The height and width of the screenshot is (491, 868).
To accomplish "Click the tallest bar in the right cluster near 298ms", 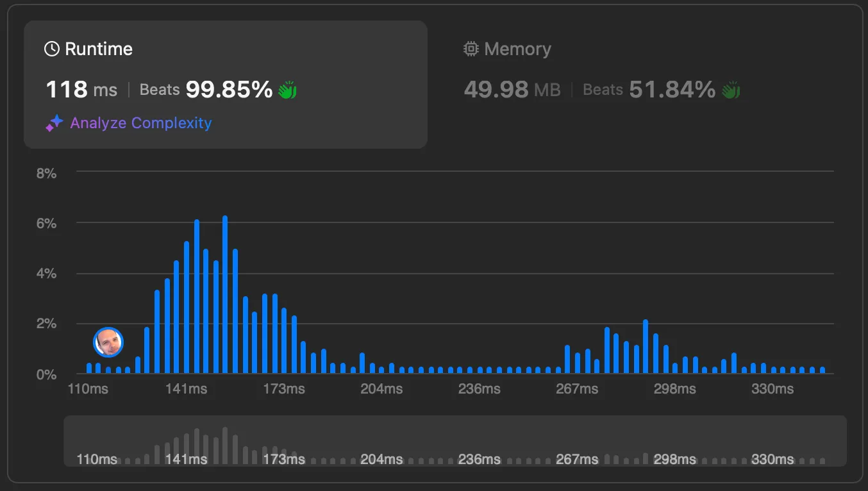I will pyautogui.click(x=646, y=347).
